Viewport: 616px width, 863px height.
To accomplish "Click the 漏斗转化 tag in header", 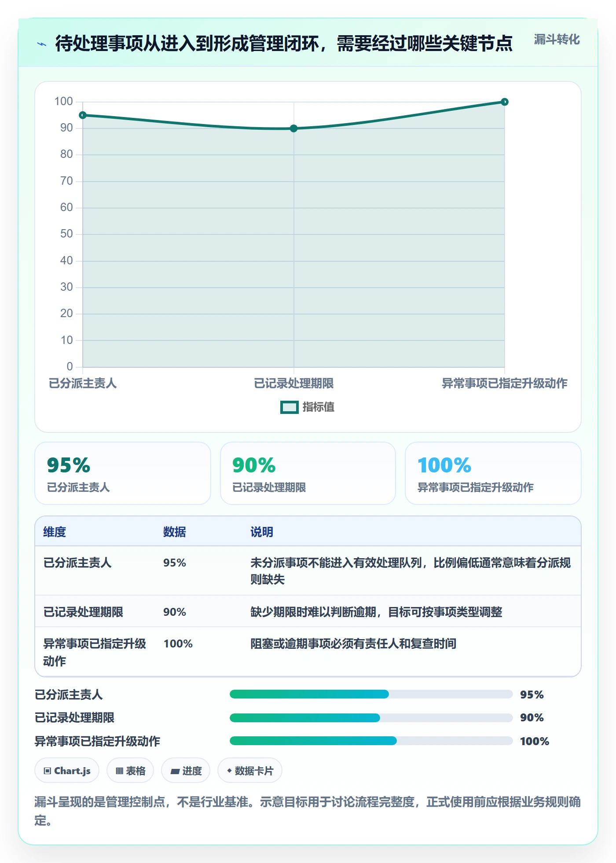I will coord(557,40).
